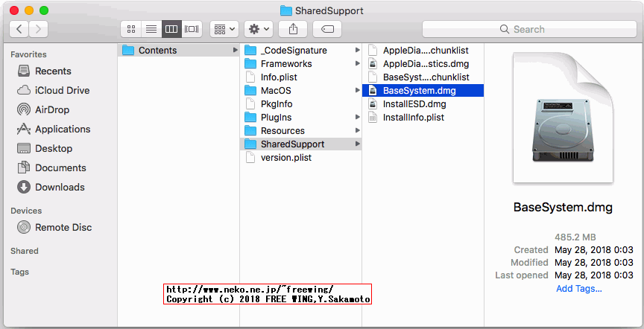
Task: Click the Add Tags… link
Action: tap(578, 289)
